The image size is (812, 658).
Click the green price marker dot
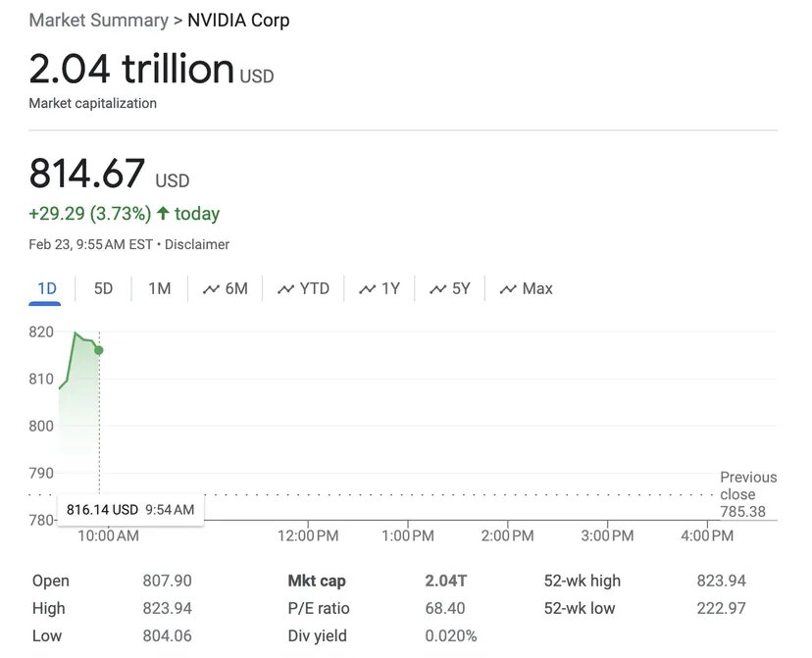(98, 350)
